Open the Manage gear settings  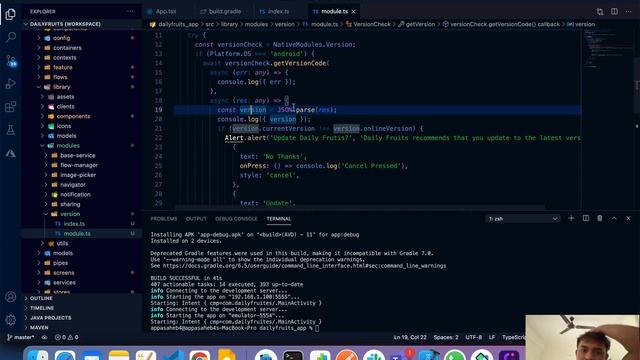click(11, 320)
